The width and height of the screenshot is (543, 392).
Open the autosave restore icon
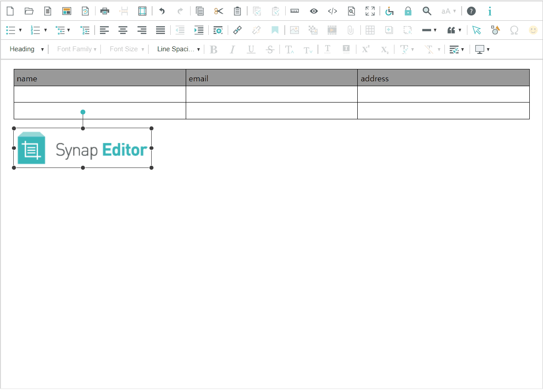coord(85,11)
